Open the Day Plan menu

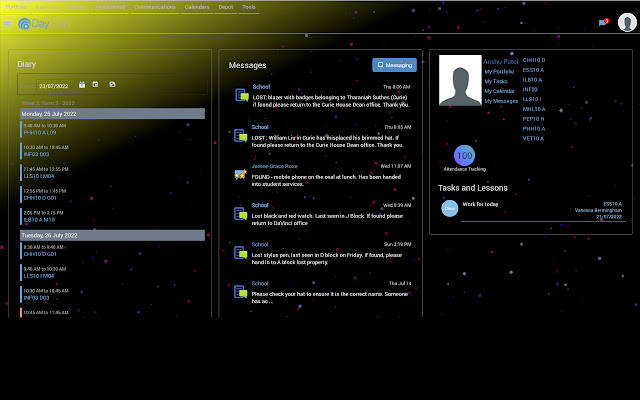46,7
